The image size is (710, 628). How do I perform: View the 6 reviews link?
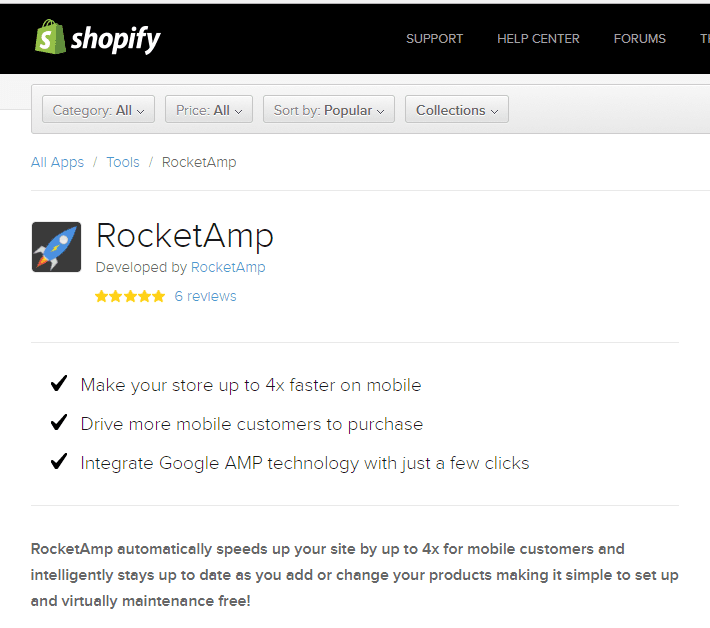pyautogui.click(x=205, y=296)
